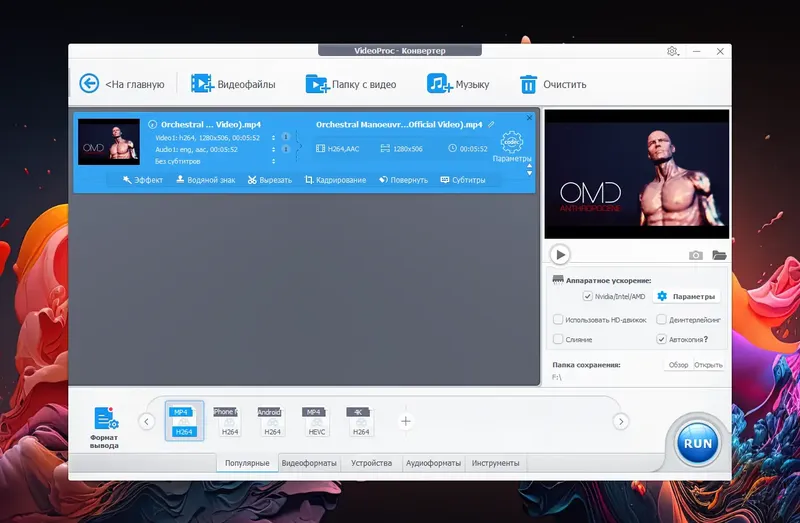Switch to Инструменты tab
The image size is (800, 523).
tap(495, 463)
